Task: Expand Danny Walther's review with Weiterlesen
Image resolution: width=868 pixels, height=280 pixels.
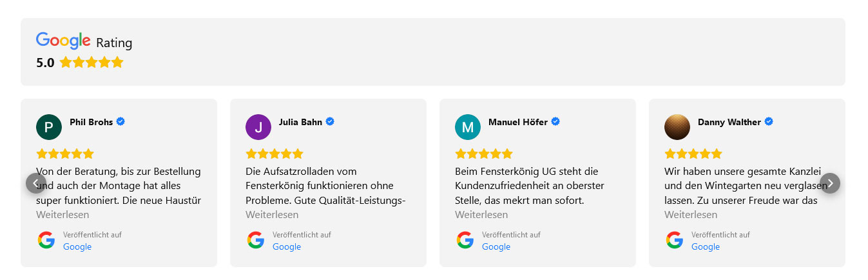Action: (691, 214)
